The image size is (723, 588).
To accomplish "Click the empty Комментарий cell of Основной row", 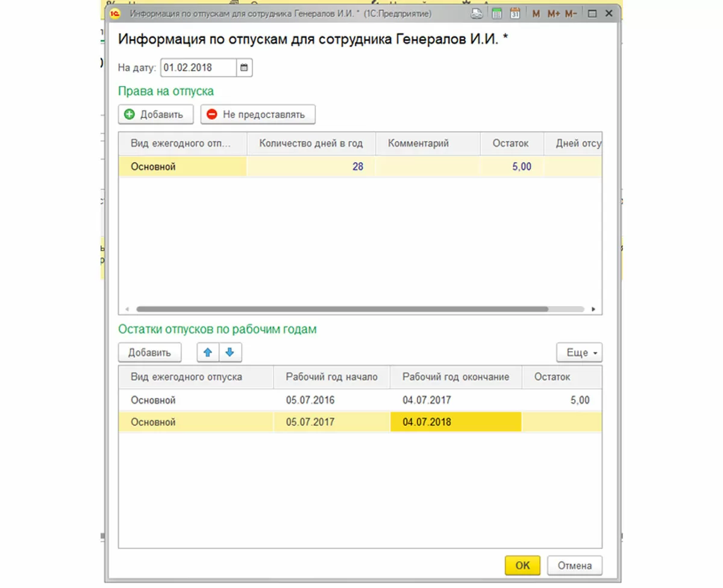I will pos(428,166).
